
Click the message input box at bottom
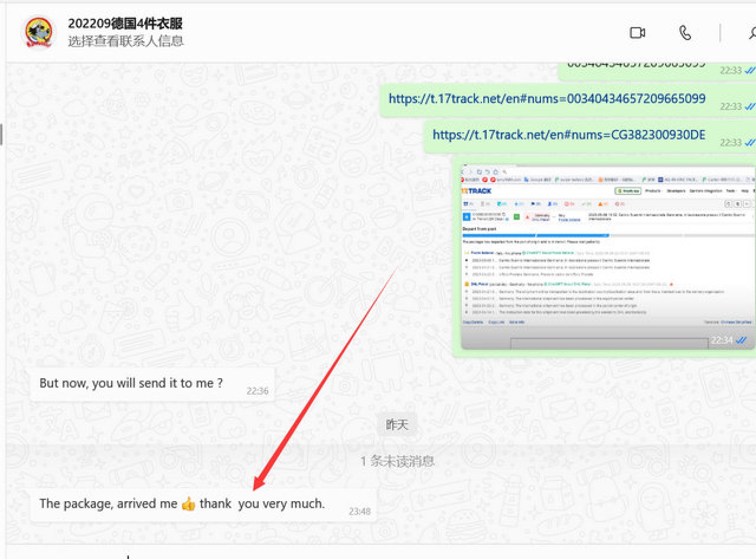click(378, 553)
